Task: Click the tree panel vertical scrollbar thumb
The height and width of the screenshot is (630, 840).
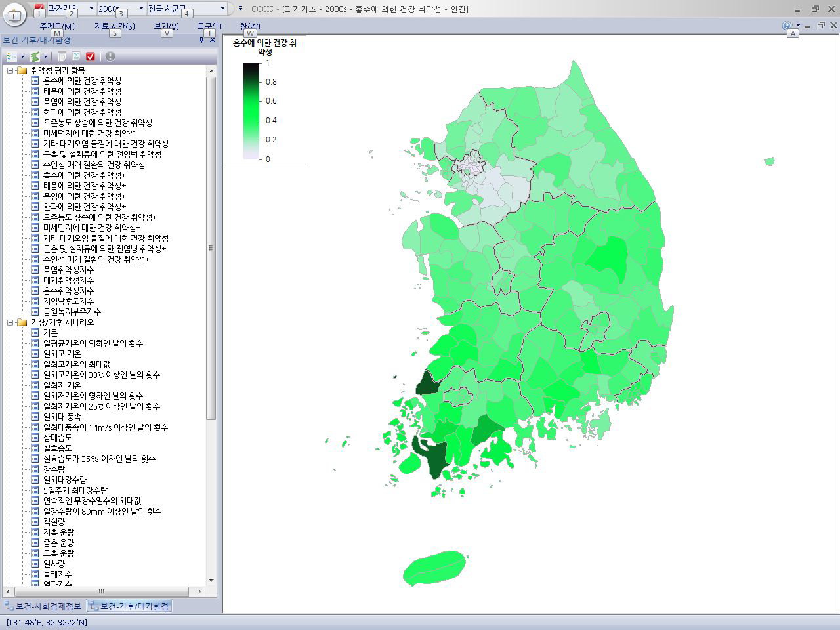Action: (x=211, y=248)
